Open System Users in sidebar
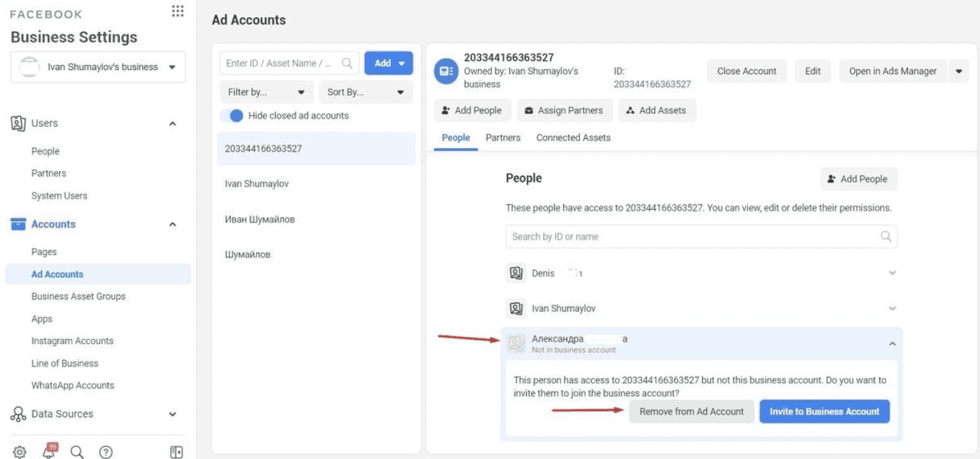Image resolution: width=980 pixels, height=459 pixels. 60,196
